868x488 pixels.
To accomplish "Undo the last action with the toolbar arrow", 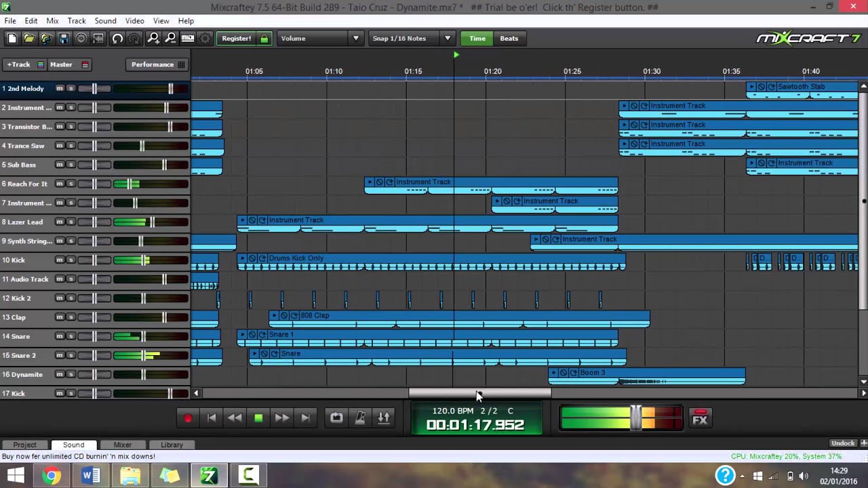I will (117, 39).
